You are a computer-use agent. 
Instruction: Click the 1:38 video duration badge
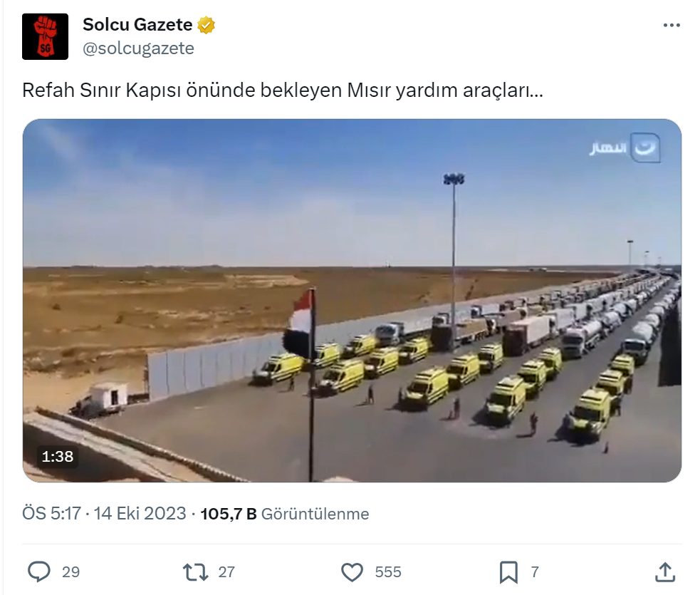coord(58,457)
